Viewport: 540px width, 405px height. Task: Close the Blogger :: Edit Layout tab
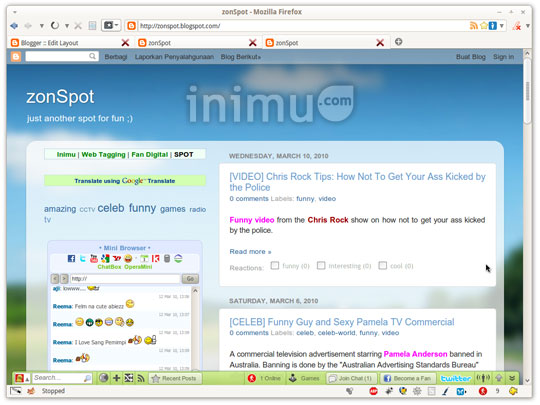click(x=125, y=43)
